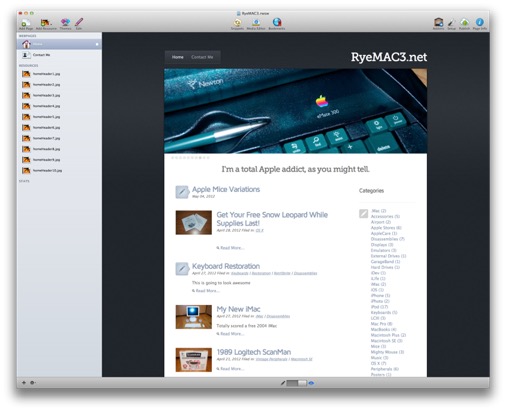The width and height of the screenshot is (506, 411).
Task: Click the Logitech ScanMan thumbnail
Action: (194, 360)
